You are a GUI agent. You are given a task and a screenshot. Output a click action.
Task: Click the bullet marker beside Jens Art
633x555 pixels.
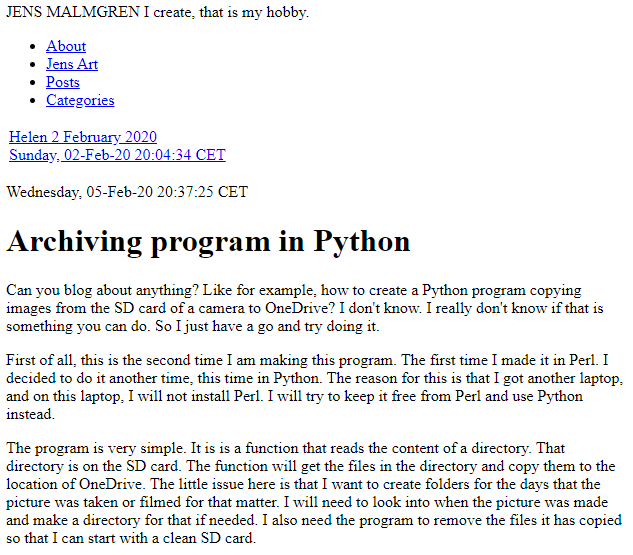tap(33, 65)
